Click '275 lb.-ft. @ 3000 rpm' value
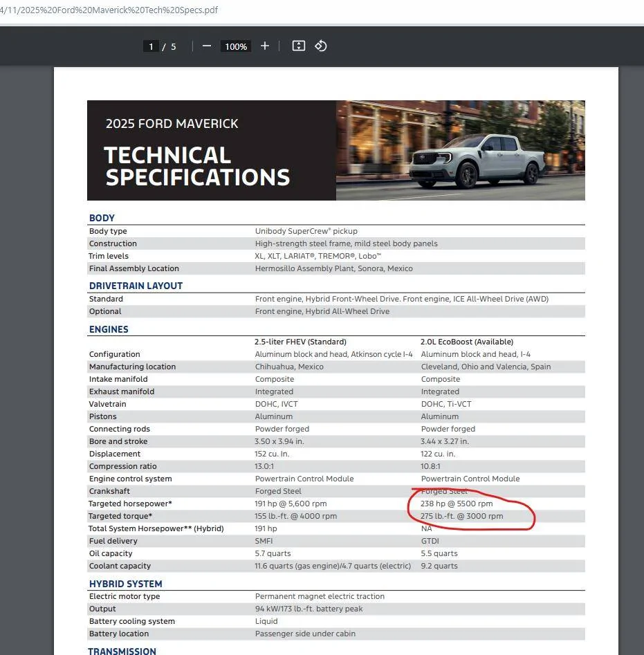644x655 pixels. click(462, 516)
